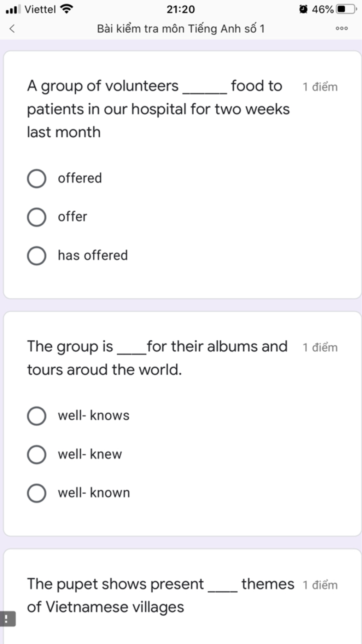The image size is (362, 644).
Task: Tap the cellular signal bars icon
Action: pos(13,9)
